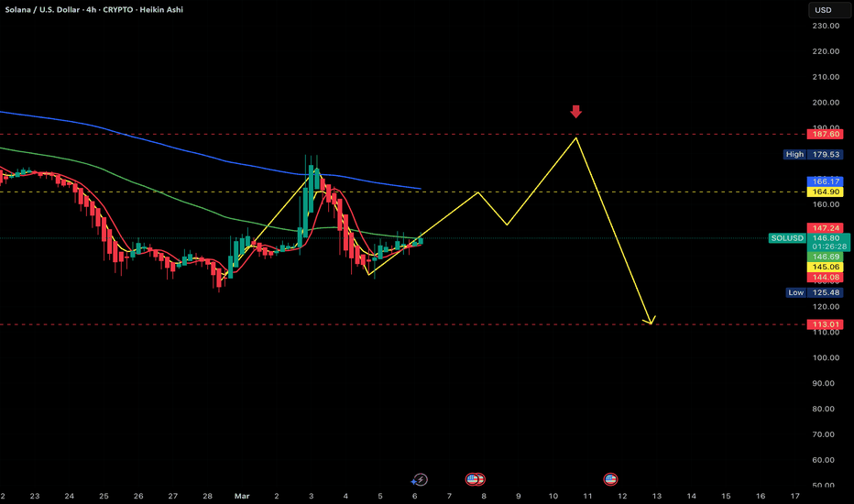The height and width of the screenshot is (504, 854).
Task: Select the yellow dashed line at 164.90
Action: pos(403,192)
